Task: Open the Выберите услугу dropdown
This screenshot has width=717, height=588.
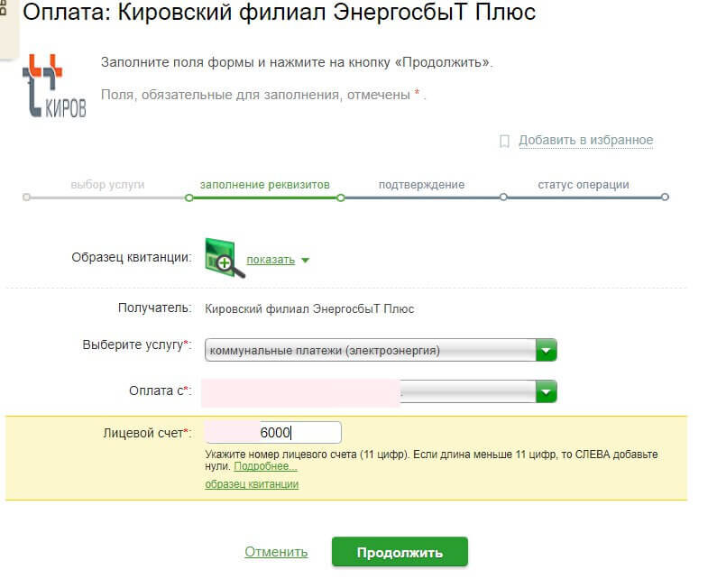Action: pyautogui.click(x=381, y=350)
